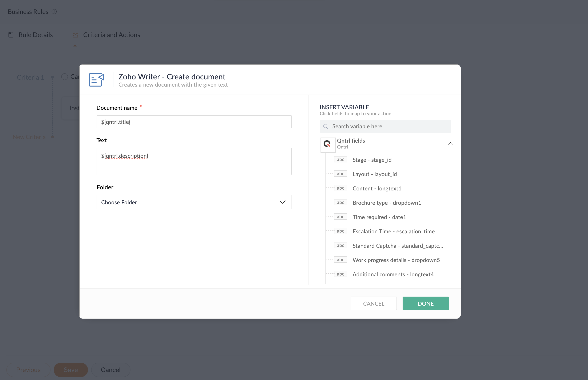The width and height of the screenshot is (588, 380).
Task: Click the Business Rules info icon
Action: [x=54, y=12]
